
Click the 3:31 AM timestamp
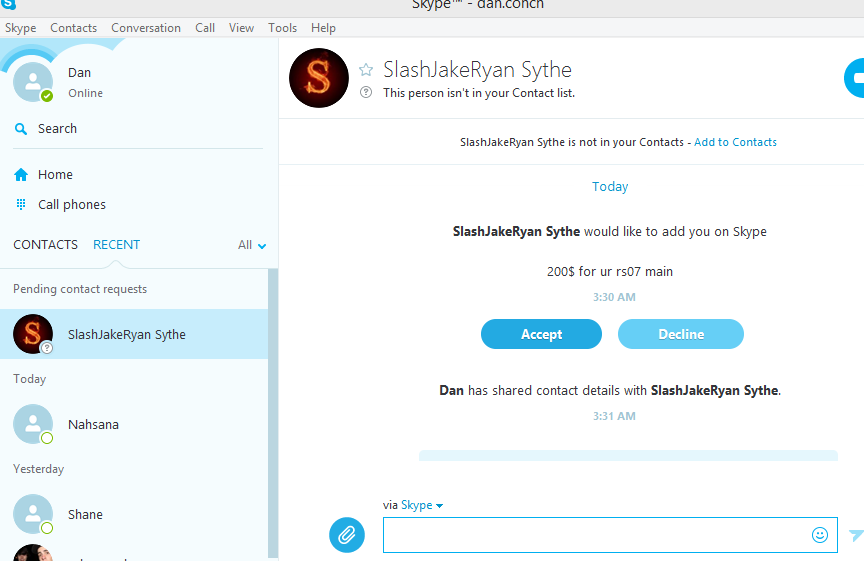pos(614,416)
